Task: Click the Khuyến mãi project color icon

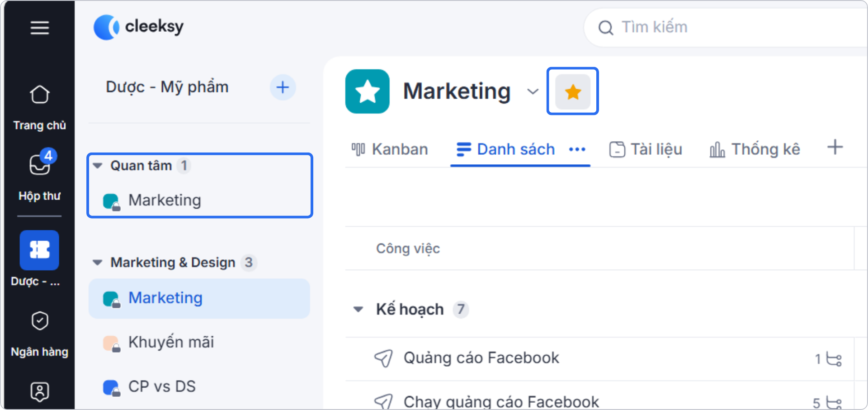Action: [111, 343]
